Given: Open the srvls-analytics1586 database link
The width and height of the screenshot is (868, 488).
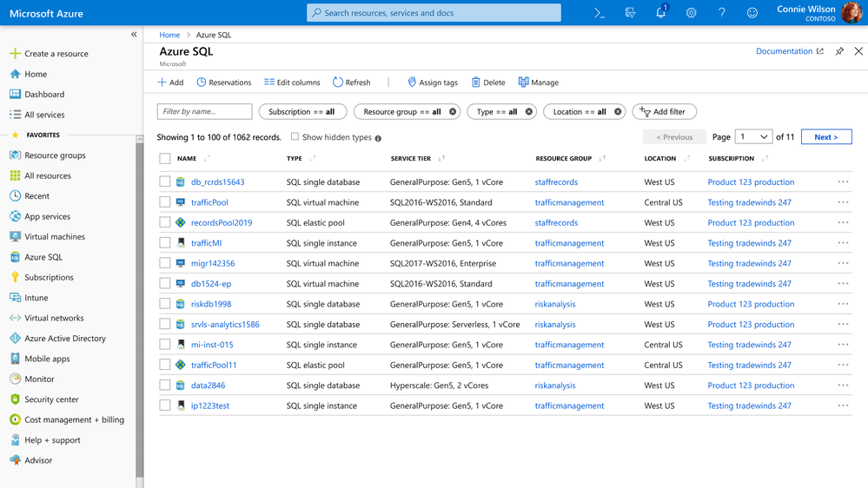Looking at the screenshot, I should pos(225,324).
